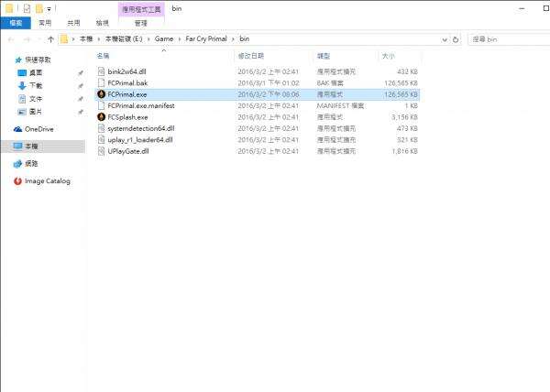
Task: Select file name uplay_r1_loader64.dll
Action: point(140,140)
